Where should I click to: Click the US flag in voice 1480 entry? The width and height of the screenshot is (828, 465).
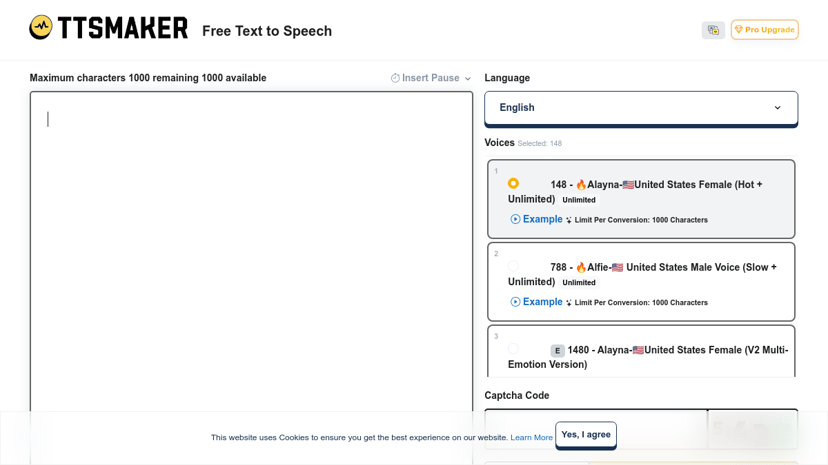click(x=638, y=350)
